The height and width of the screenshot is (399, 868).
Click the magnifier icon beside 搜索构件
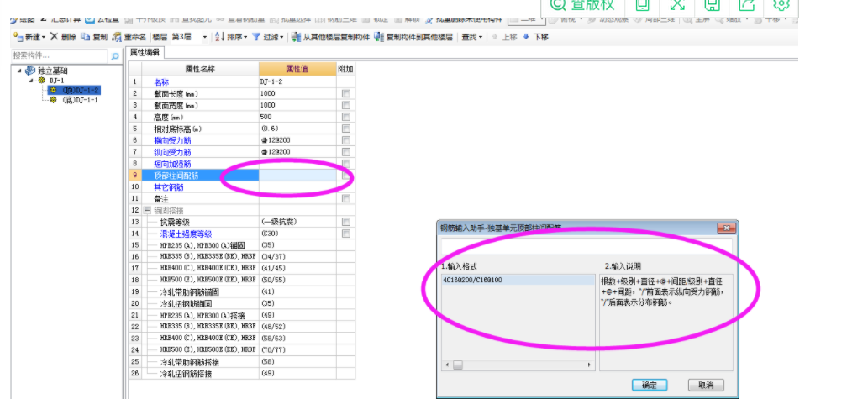point(114,56)
